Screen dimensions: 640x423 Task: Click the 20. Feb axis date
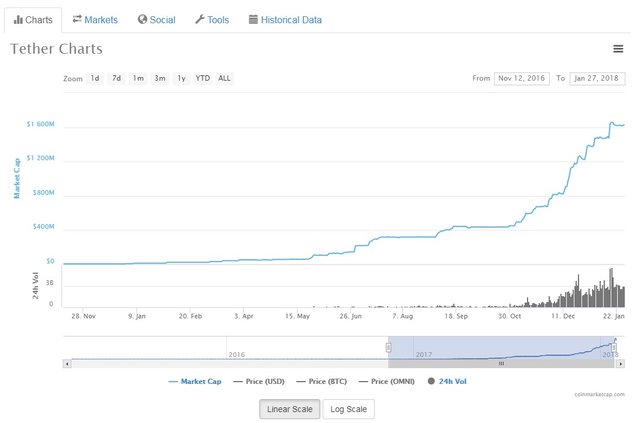point(190,316)
